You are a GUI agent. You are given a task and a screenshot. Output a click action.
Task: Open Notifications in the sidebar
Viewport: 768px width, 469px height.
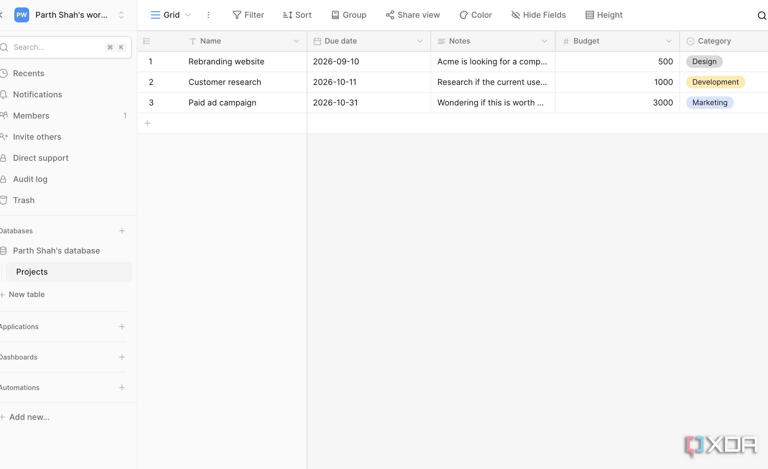click(37, 94)
